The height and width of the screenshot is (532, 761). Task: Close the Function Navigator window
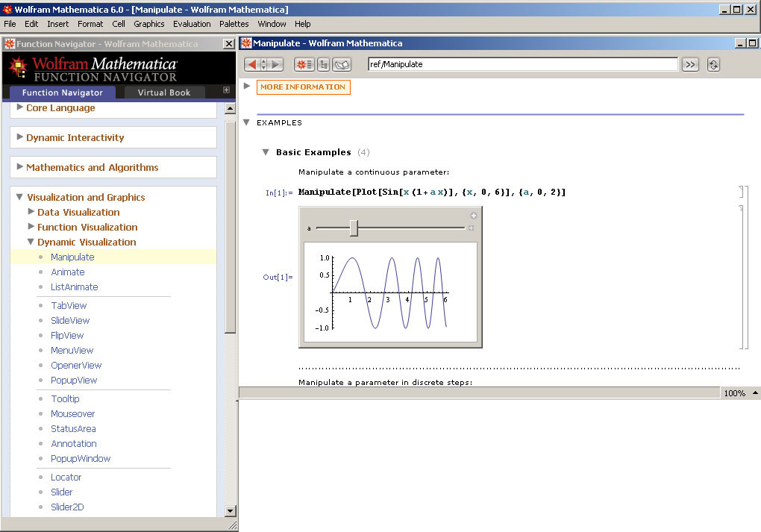coord(228,44)
